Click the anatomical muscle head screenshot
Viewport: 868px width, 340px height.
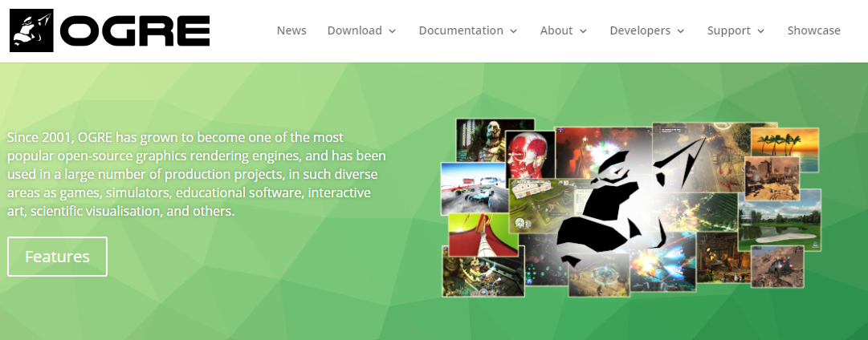point(530,154)
